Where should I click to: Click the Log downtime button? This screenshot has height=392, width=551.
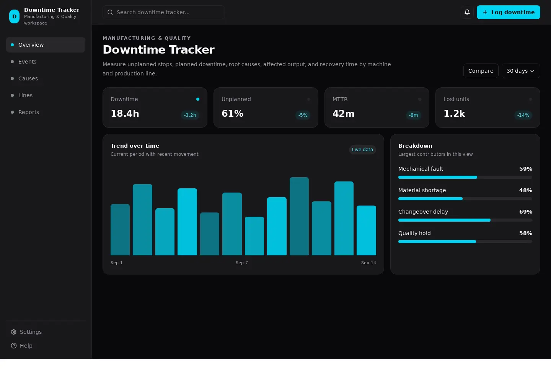(509, 12)
